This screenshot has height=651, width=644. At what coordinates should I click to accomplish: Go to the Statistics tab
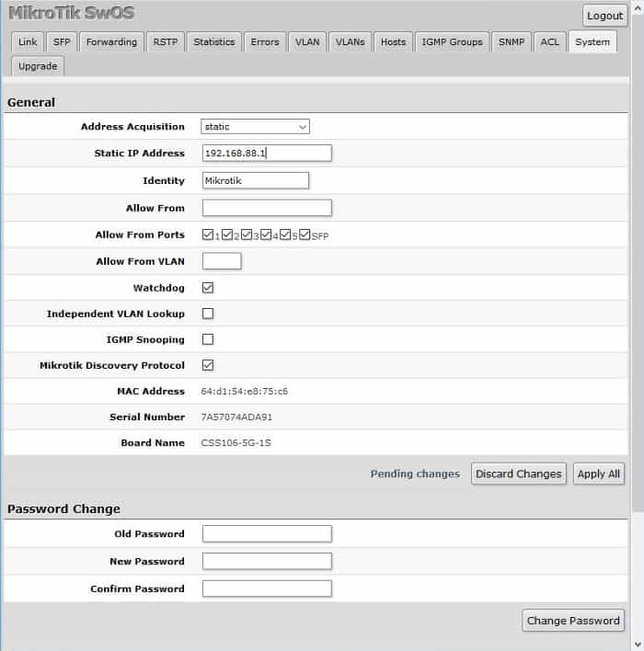214,42
